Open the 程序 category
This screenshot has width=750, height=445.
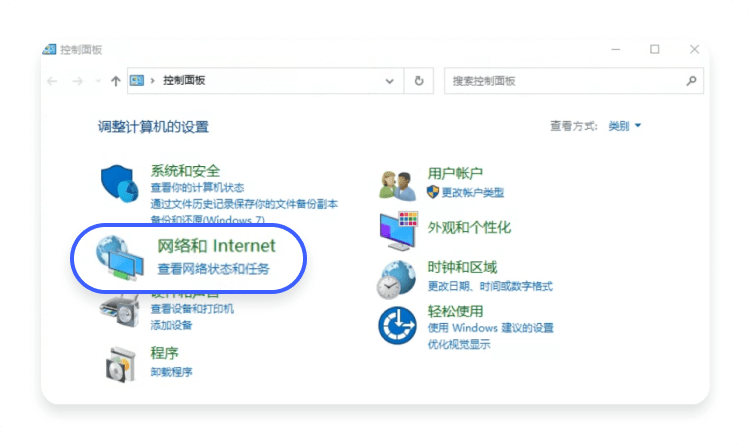(165, 353)
